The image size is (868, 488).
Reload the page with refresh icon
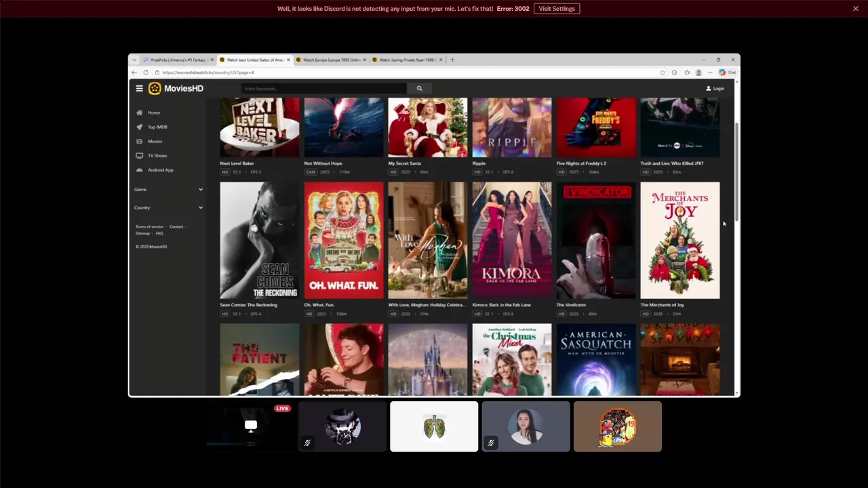point(145,73)
